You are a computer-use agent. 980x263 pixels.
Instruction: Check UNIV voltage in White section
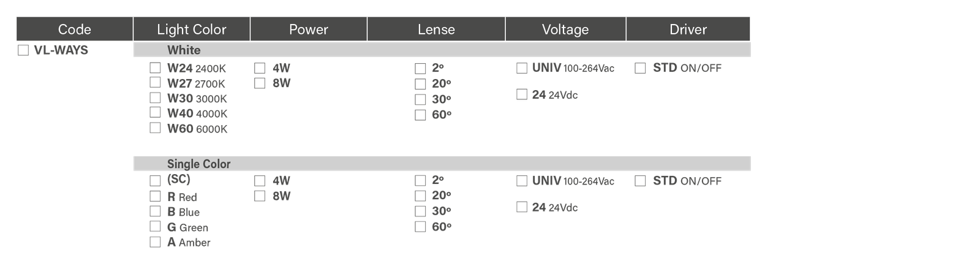[x=522, y=68]
